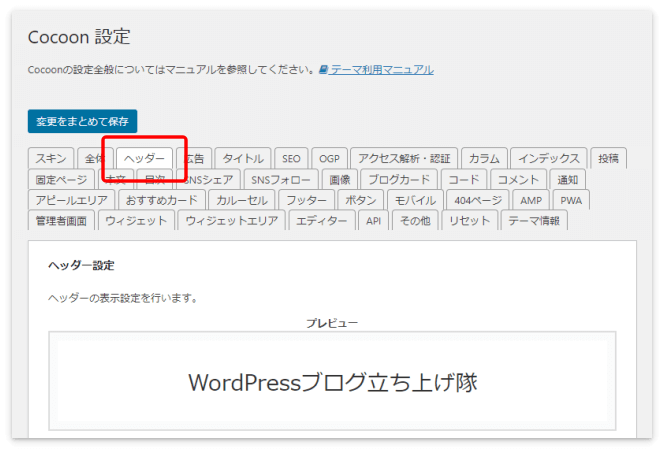The image size is (664, 451).
Task: Select the 画像 tab
Action: 340,180
